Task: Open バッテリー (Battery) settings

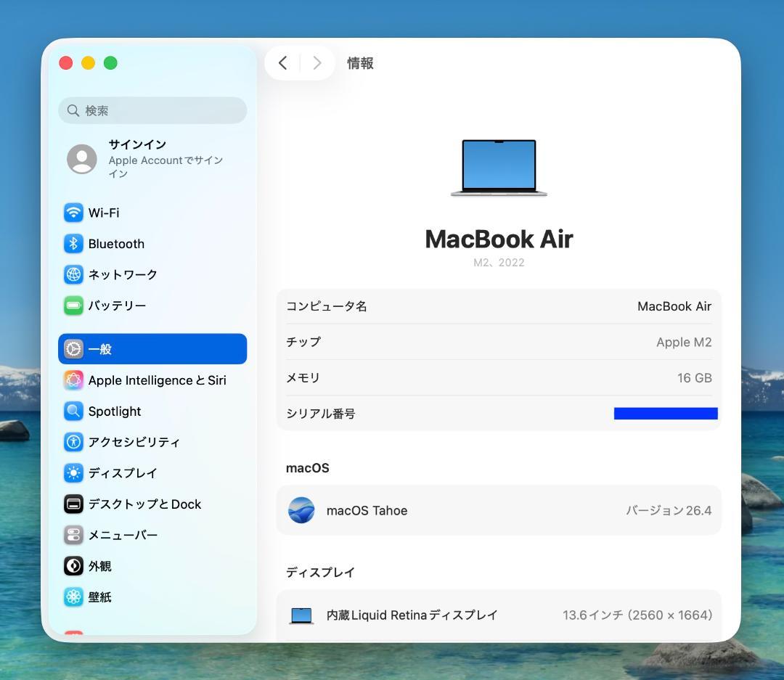Action: pos(73,306)
